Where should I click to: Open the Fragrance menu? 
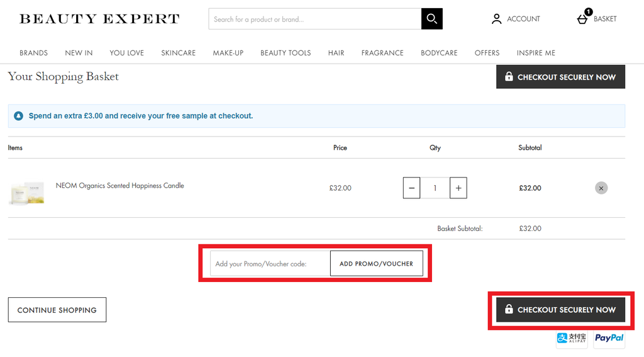point(382,53)
